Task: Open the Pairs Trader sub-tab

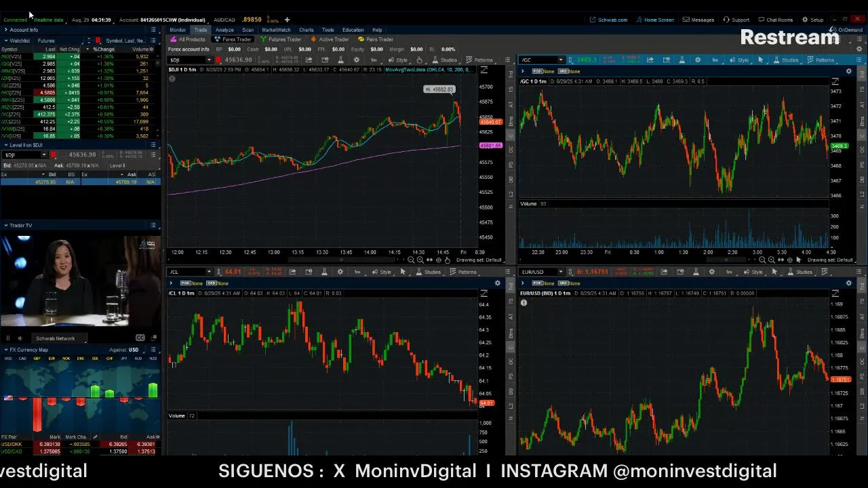Action: tap(376, 39)
